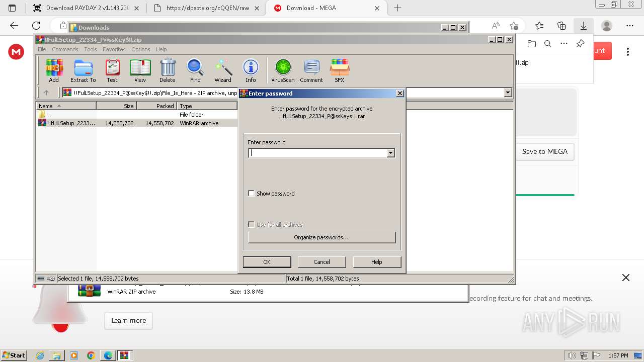Close the Enter password dialog
The height and width of the screenshot is (362, 644).
point(399,94)
